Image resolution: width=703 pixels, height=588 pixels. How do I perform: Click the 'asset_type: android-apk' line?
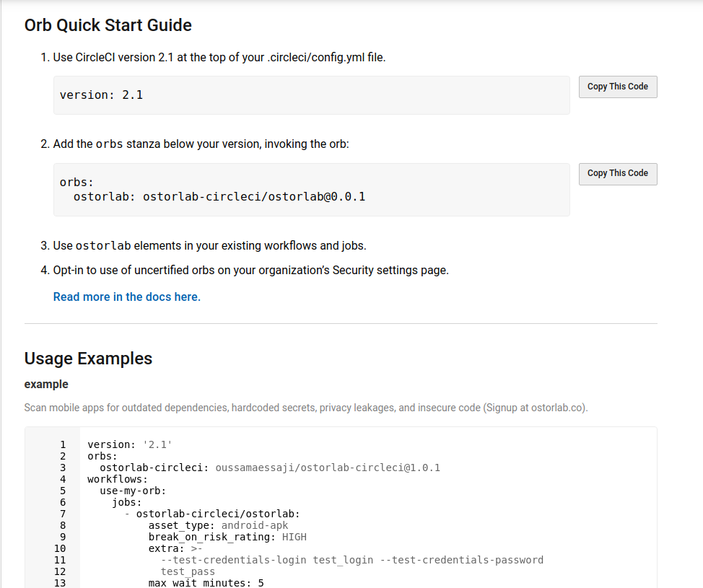pos(219,526)
